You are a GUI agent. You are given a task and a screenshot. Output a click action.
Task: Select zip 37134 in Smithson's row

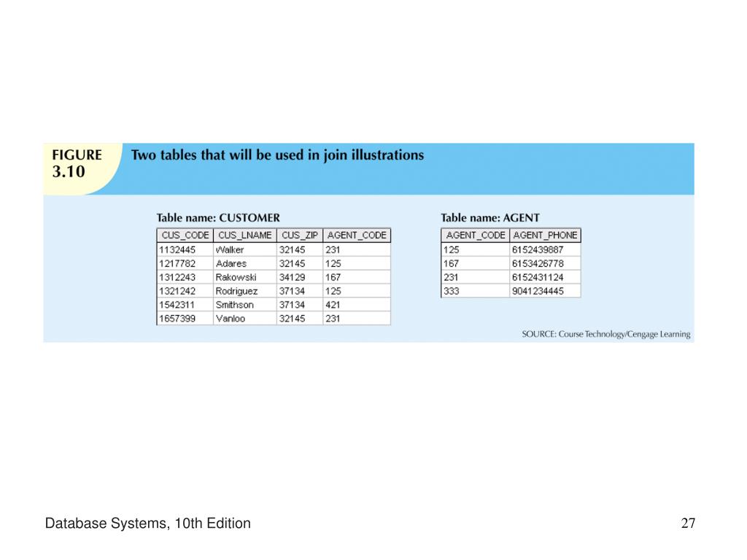300,305
